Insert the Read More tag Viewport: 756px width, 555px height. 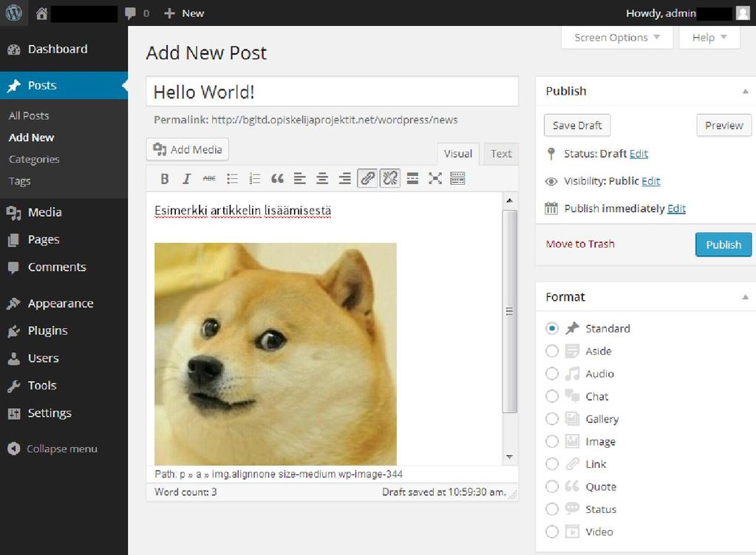coord(412,179)
